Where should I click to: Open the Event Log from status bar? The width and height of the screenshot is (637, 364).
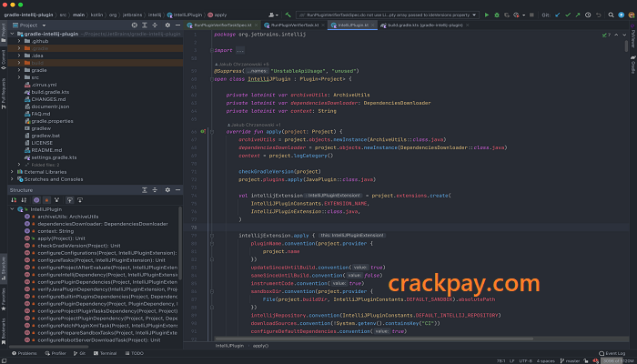click(612, 353)
